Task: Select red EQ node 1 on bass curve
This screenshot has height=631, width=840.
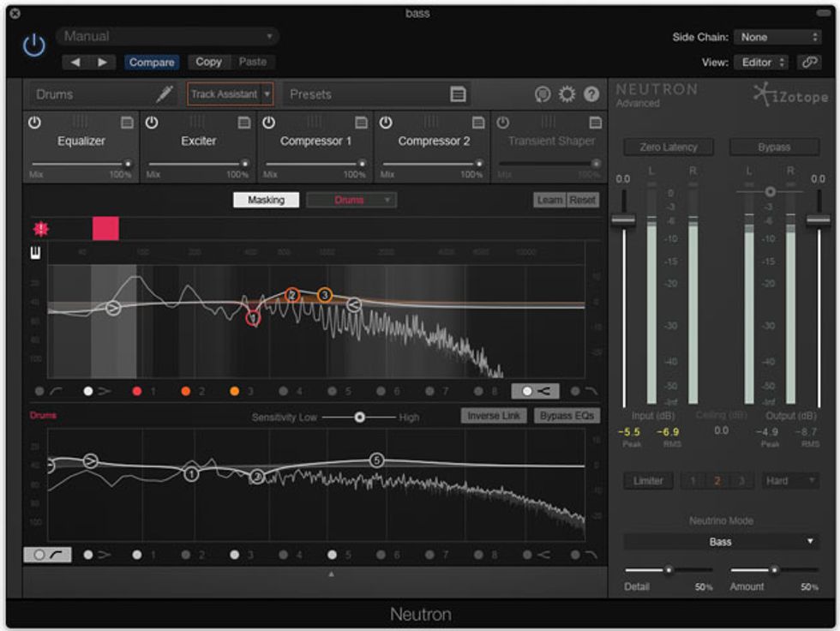Action: click(x=253, y=318)
